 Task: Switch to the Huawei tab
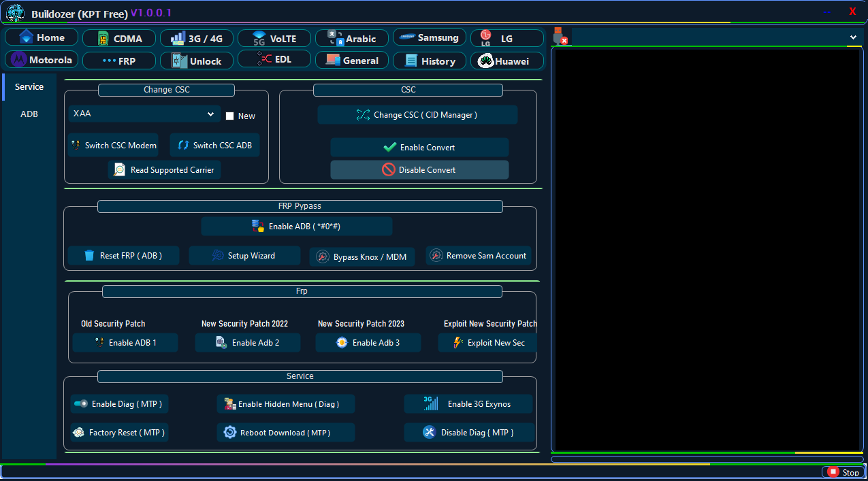[507, 61]
